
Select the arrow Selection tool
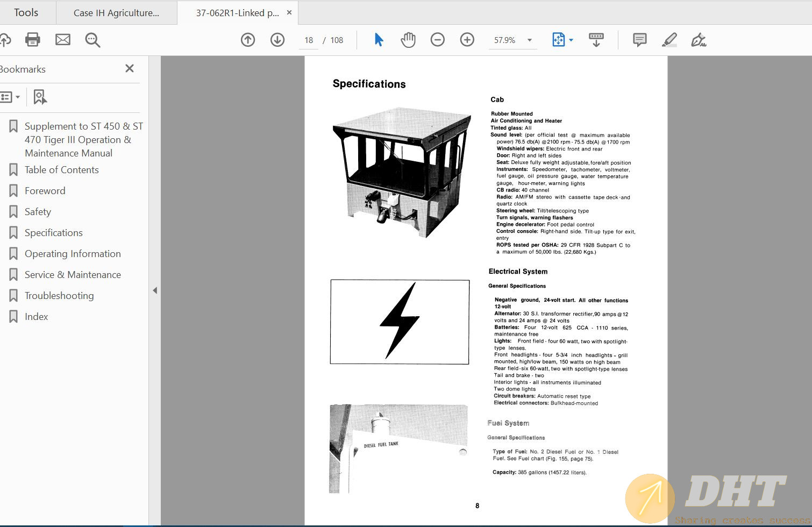tap(379, 40)
